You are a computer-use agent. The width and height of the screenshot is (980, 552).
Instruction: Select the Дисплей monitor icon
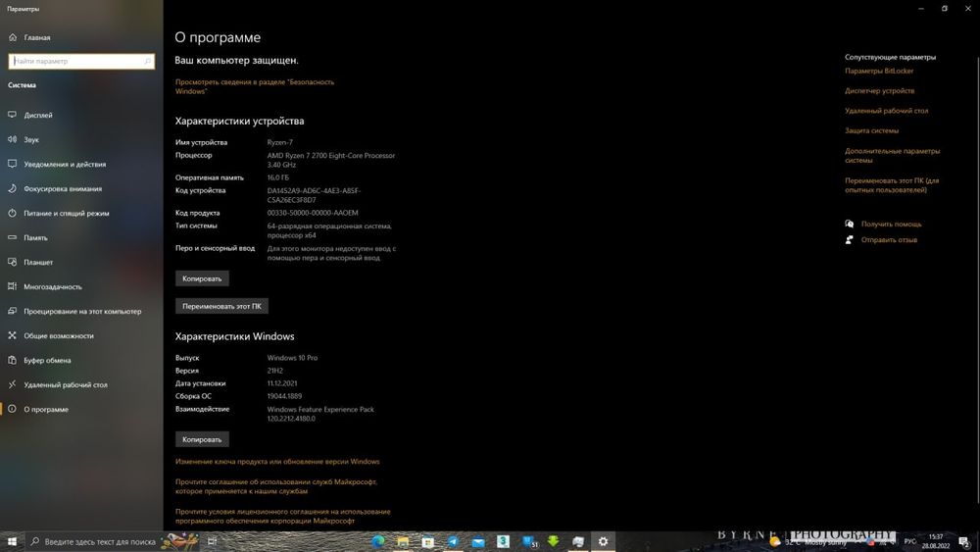[12, 115]
